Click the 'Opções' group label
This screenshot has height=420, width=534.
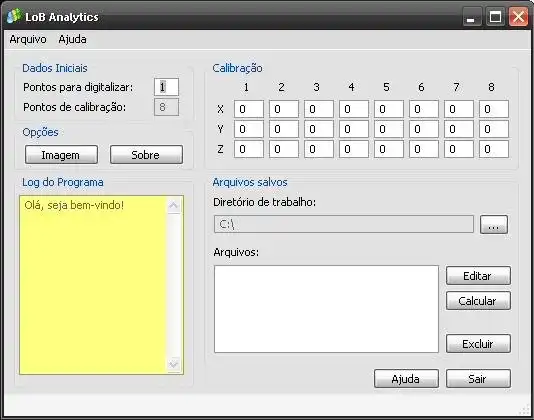40,132
